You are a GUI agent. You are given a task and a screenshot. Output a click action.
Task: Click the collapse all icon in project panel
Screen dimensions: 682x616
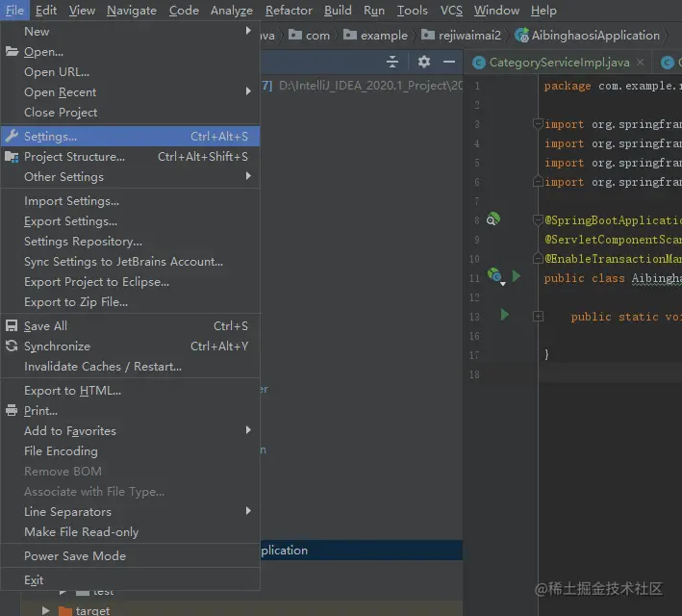392,62
